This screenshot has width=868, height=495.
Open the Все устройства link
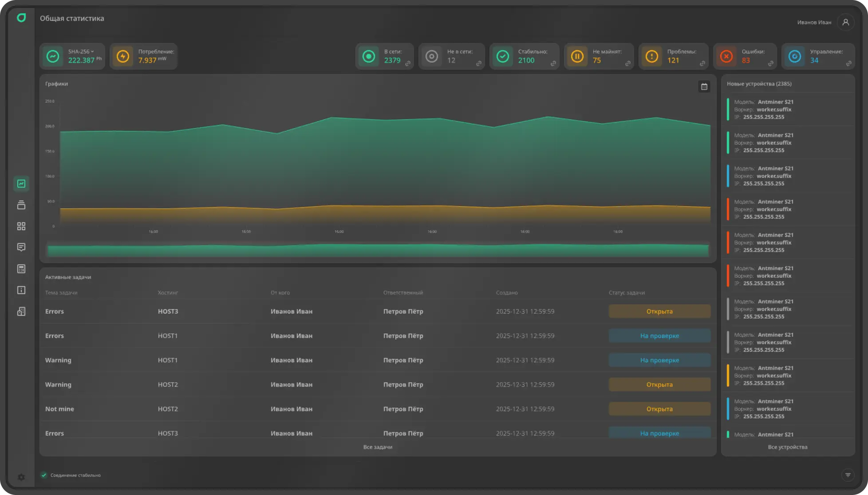coord(788,447)
